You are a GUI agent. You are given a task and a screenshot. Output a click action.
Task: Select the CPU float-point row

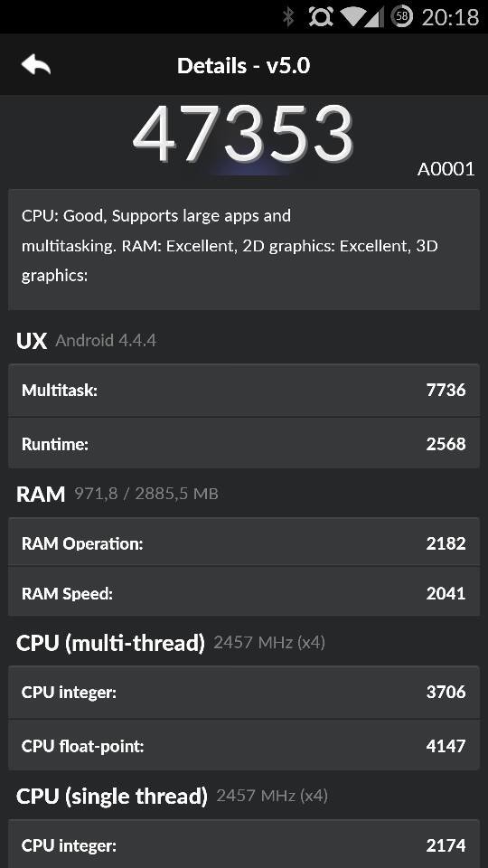tap(244, 746)
